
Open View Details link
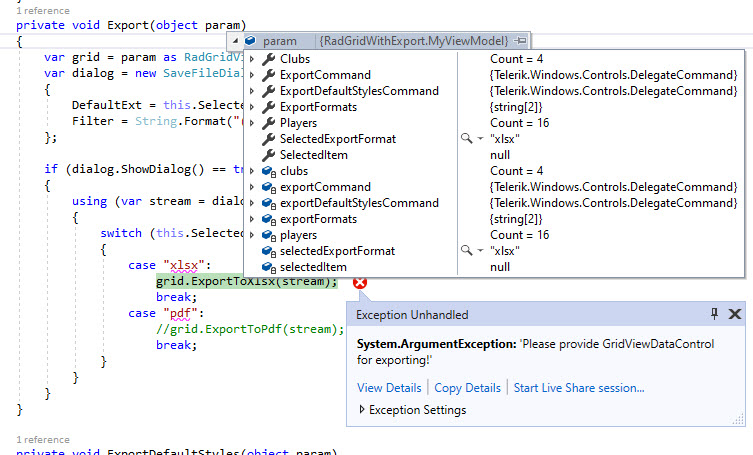[389, 388]
